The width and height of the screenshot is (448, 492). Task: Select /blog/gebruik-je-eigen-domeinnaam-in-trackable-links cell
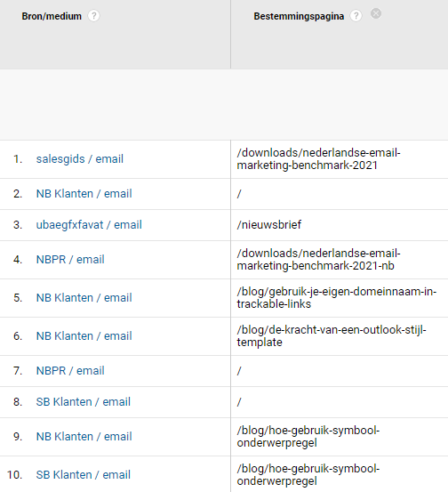coord(336,298)
